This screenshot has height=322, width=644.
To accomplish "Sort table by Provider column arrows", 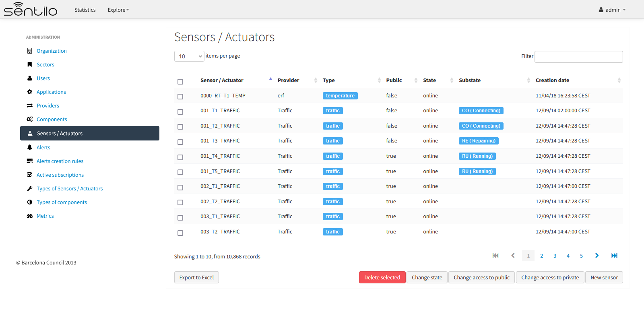I will coord(316,80).
